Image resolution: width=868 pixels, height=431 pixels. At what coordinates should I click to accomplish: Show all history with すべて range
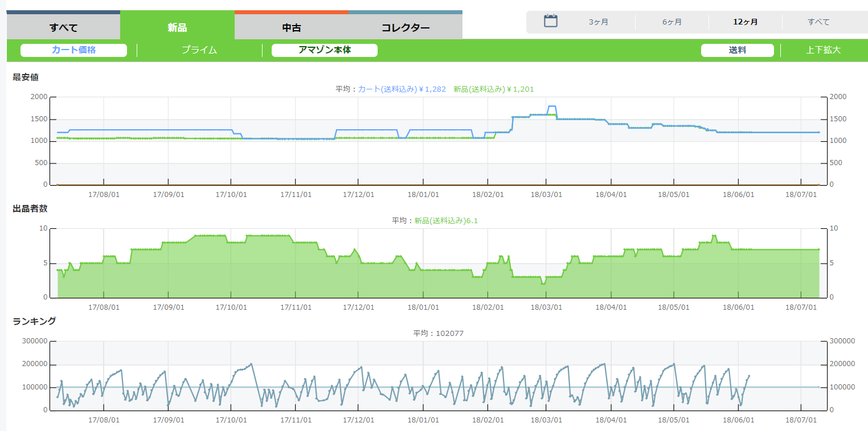point(818,22)
